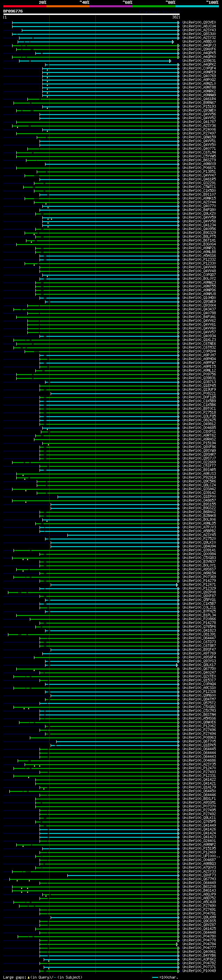Select the UniRef100_A4QPK0 label
This screenshot has height=980, width=222.
click(x=199, y=57)
